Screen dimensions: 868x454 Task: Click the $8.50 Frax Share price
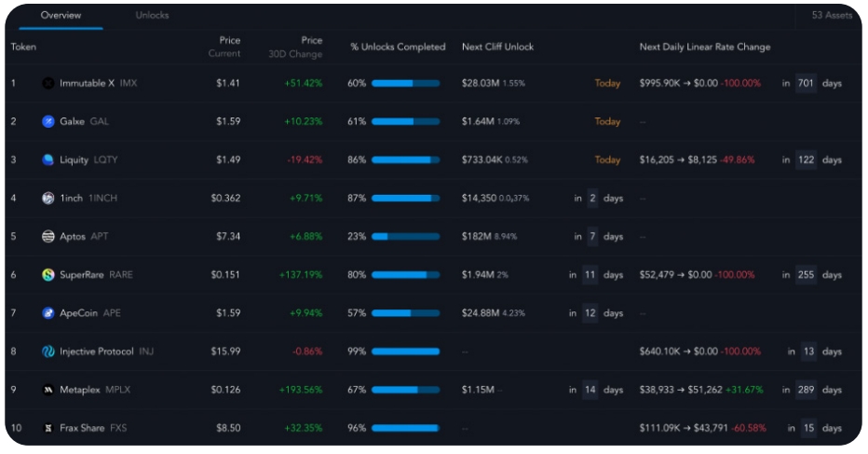228,428
